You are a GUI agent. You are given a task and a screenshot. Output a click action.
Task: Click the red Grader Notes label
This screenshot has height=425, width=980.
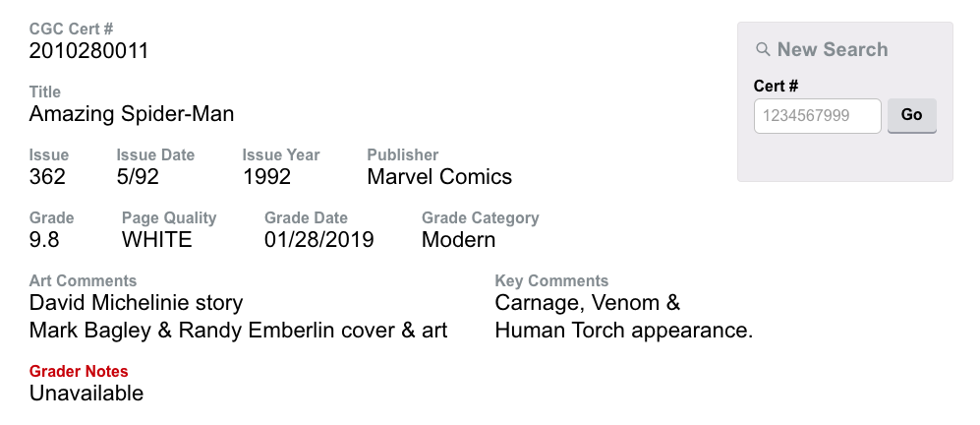pos(79,372)
